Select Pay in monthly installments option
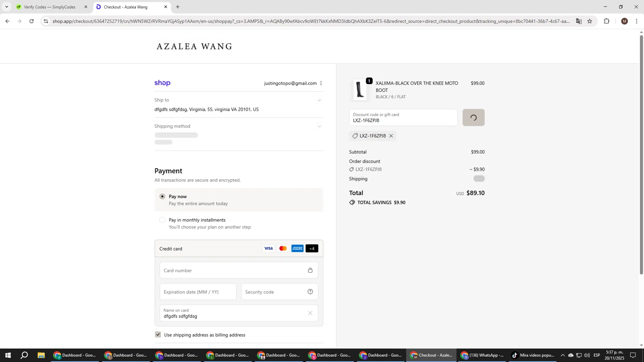Screen dimensions: 644x362 coord(162,220)
